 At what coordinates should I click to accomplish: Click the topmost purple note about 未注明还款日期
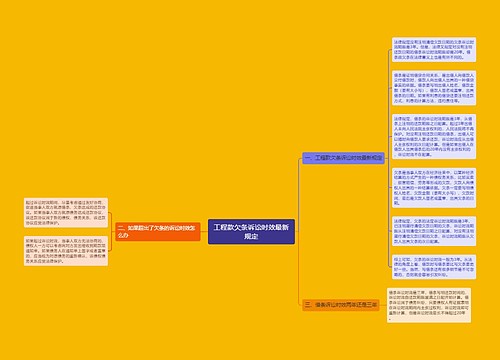[x=434, y=50]
